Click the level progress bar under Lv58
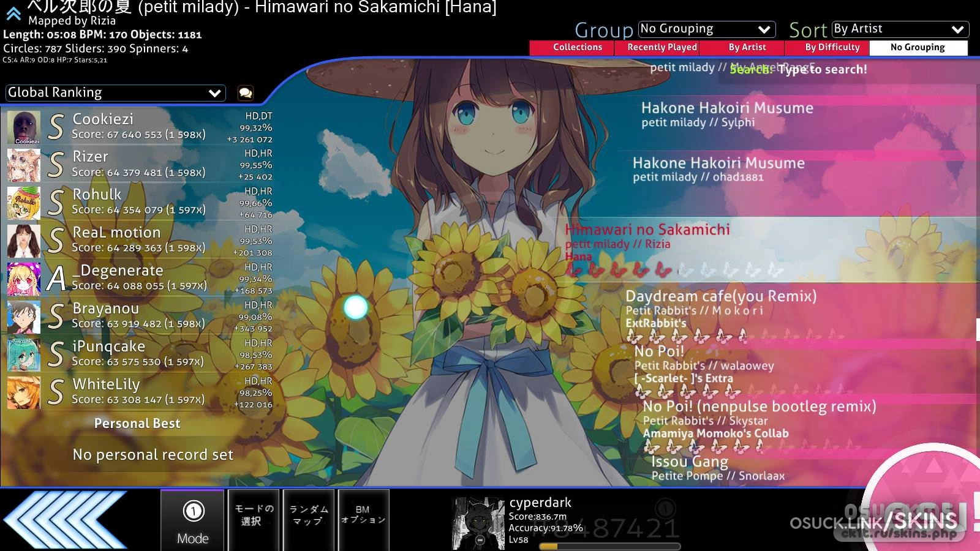Screen dimensions: 980x551 point(608,546)
